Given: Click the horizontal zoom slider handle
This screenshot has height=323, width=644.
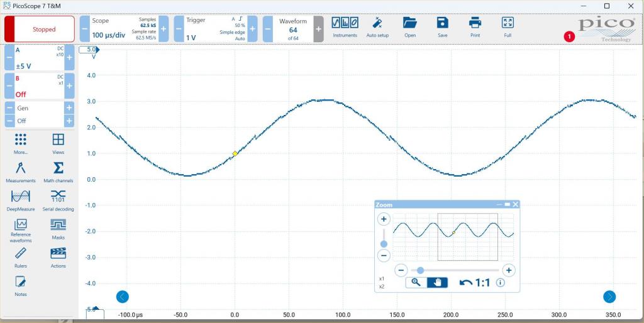Looking at the screenshot, I should [420, 270].
